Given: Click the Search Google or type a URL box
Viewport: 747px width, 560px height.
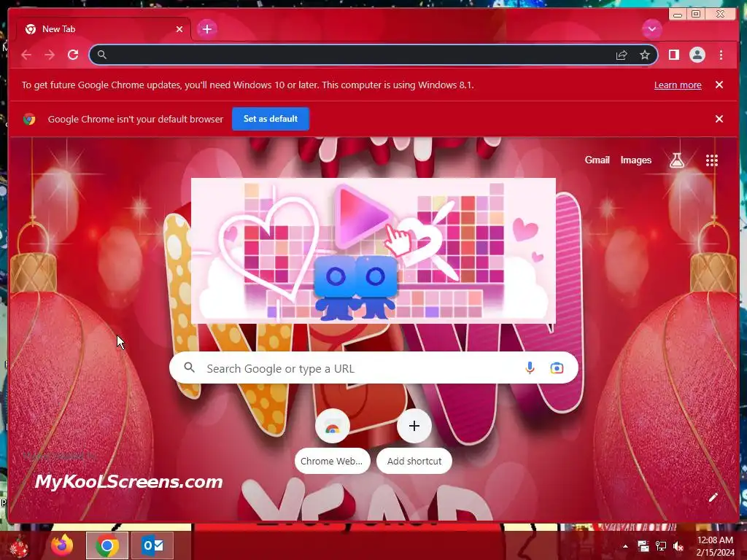Looking at the screenshot, I should (373, 368).
